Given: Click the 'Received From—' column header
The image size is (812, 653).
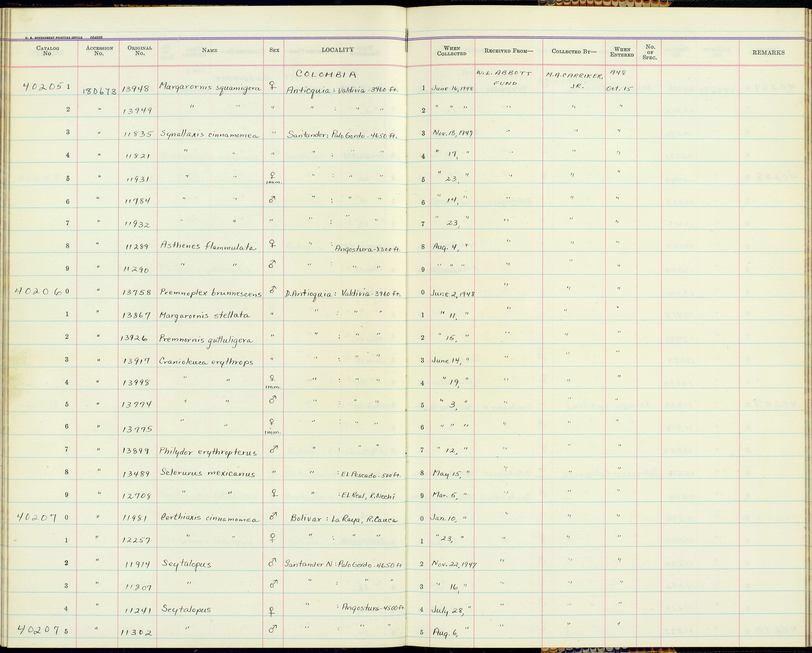Looking at the screenshot, I should (x=509, y=51).
